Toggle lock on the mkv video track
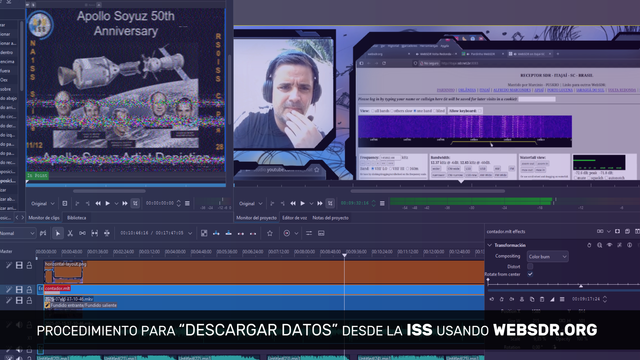The height and width of the screenshot is (360, 640). coord(29,300)
